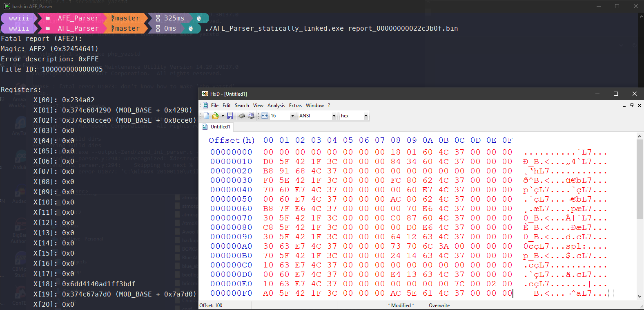
Task: Click the Modified status bar indicator
Action: 401,306
